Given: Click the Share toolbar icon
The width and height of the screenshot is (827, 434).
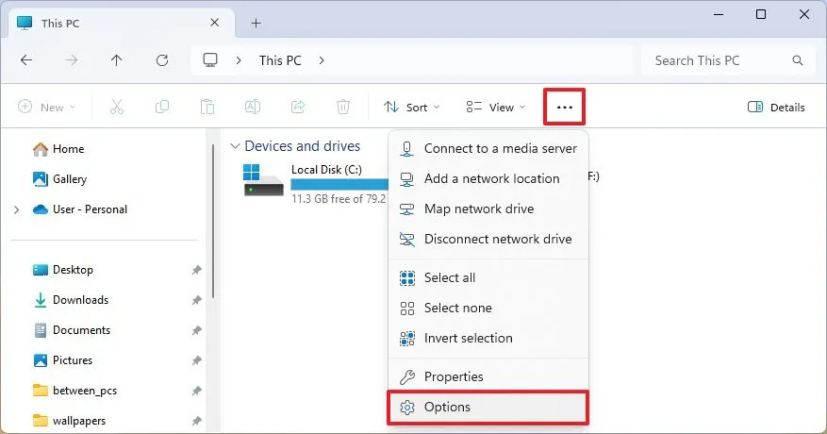Looking at the screenshot, I should click(298, 107).
